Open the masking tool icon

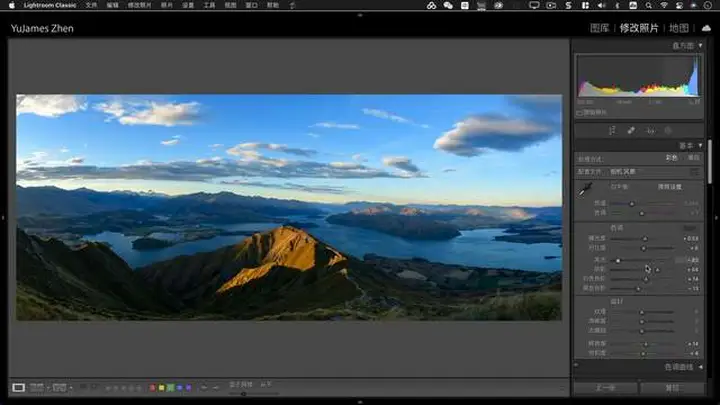coord(670,130)
